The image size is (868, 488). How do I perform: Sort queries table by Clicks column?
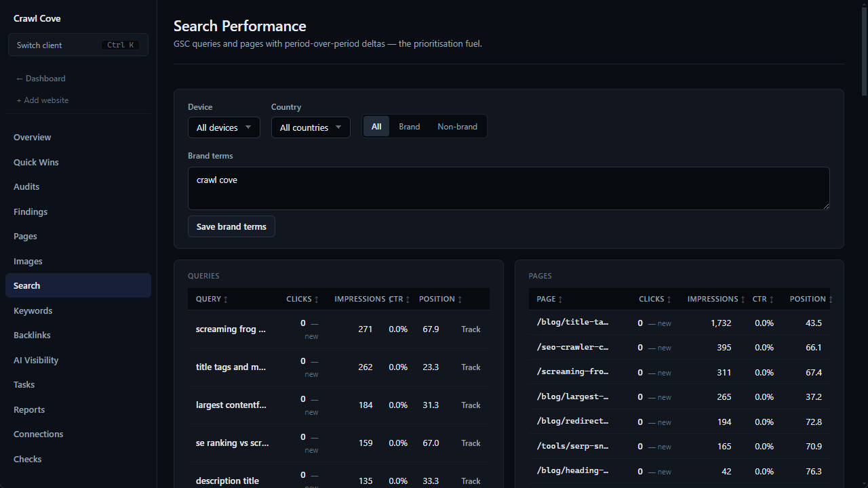point(302,299)
